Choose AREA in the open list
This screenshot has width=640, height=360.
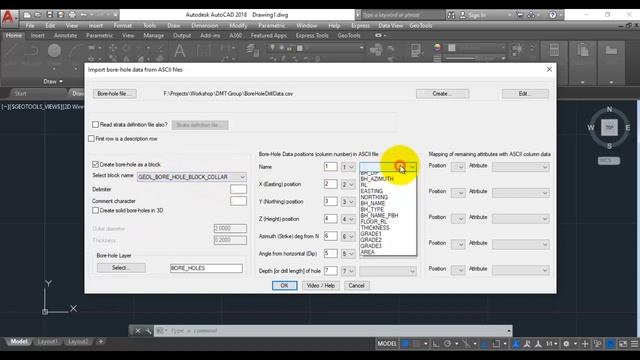coord(368,252)
